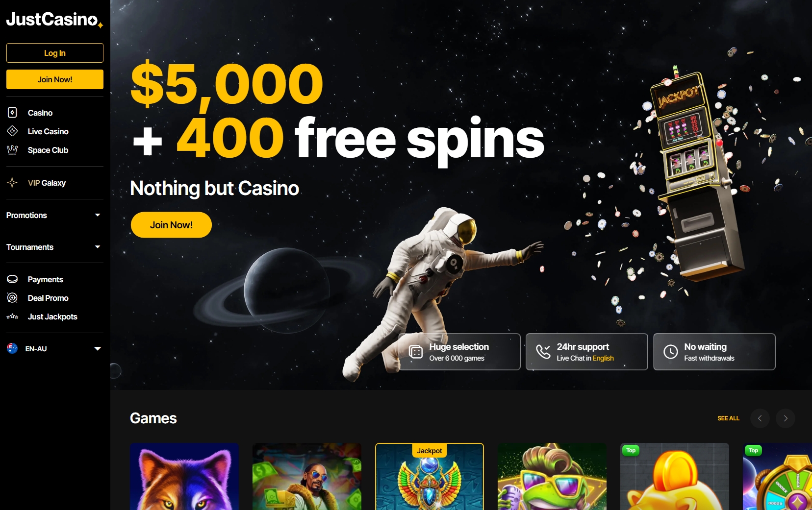The image size is (812, 510).
Task: Open Live Casino via its diamond icon
Action: pos(12,131)
